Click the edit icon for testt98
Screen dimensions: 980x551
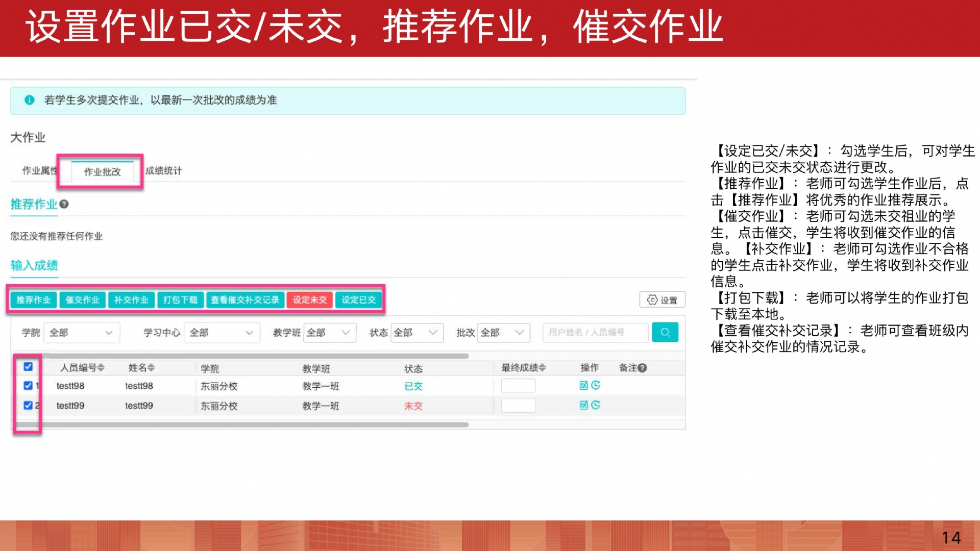point(583,385)
